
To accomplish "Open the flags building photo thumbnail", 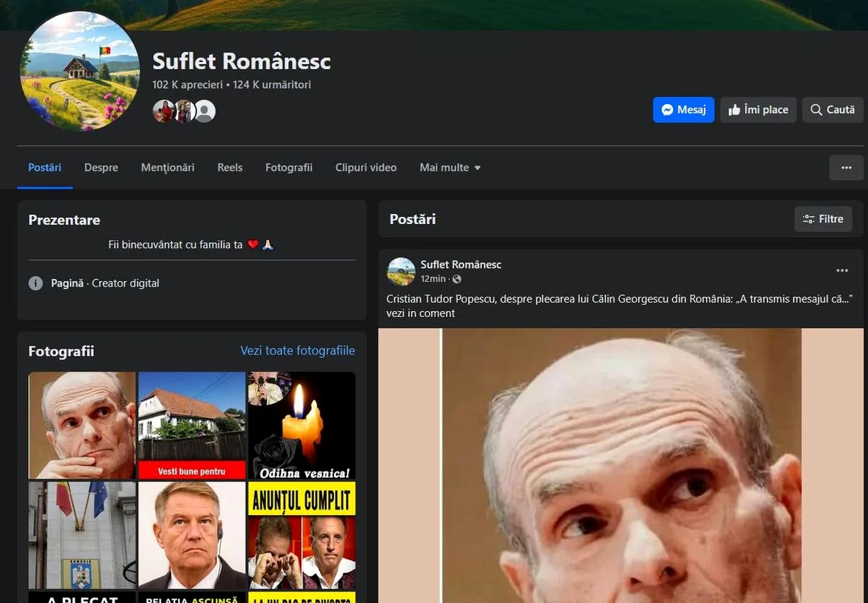I will 82,535.
